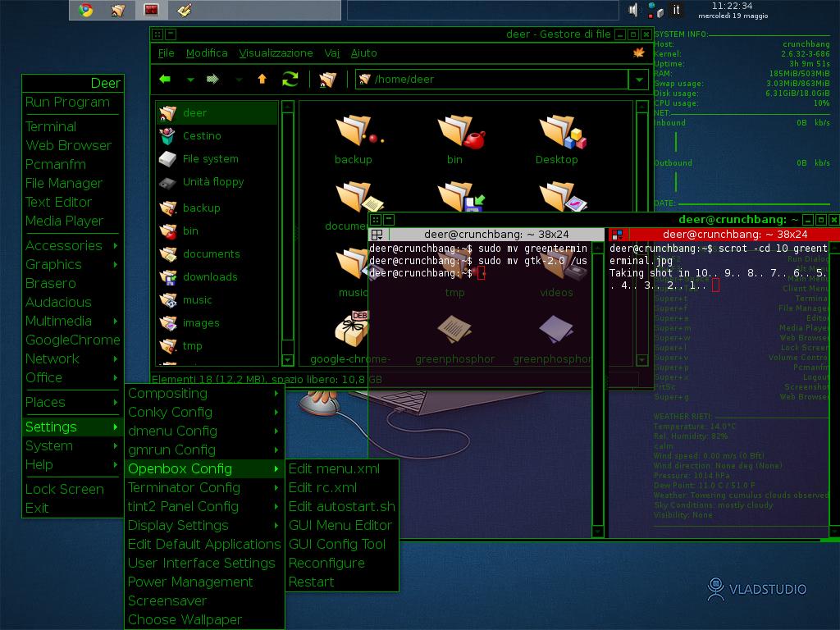Expand the Multimedia submenu

(72, 321)
